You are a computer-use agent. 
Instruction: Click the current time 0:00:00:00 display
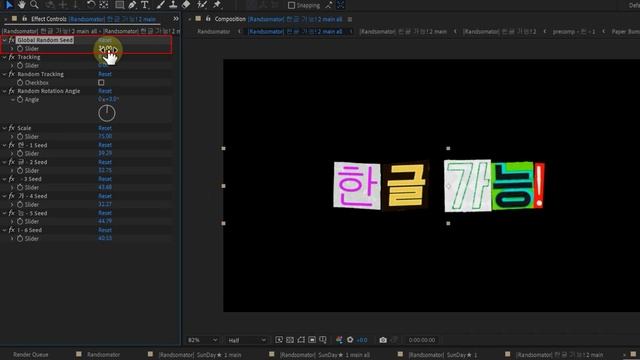tap(422, 340)
